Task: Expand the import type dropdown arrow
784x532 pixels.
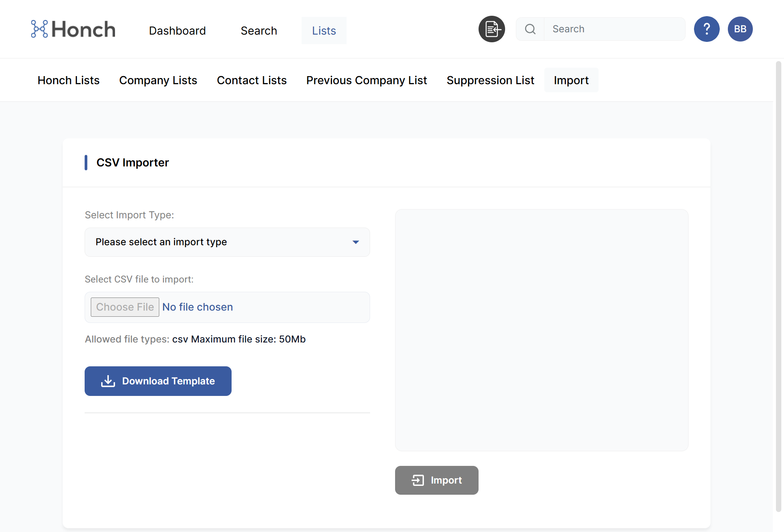Action: coord(355,242)
